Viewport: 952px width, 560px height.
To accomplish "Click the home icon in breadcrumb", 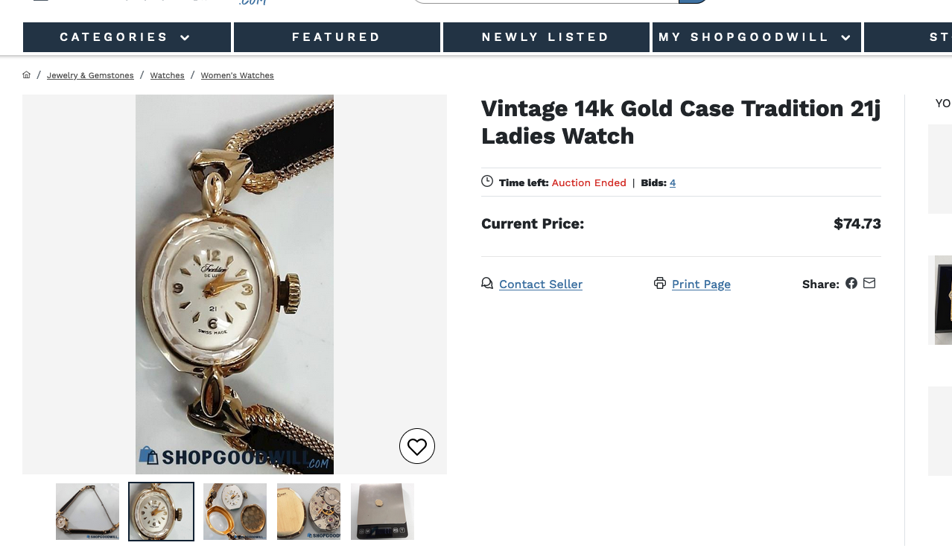I will pyautogui.click(x=27, y=75).
